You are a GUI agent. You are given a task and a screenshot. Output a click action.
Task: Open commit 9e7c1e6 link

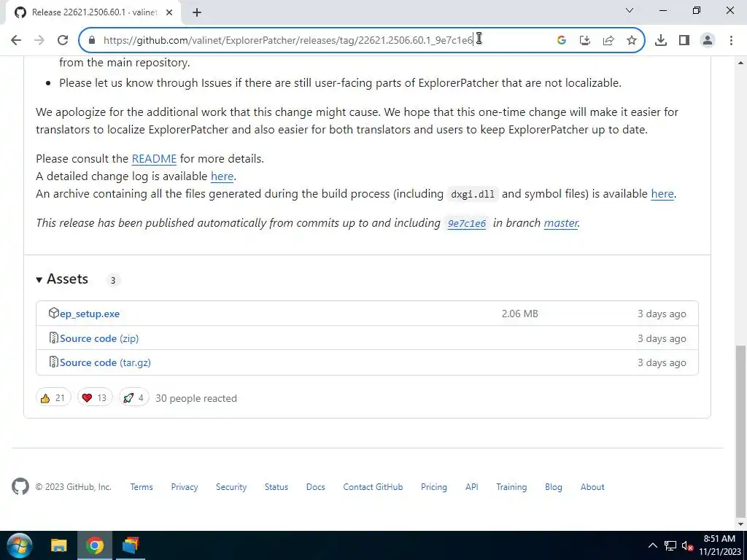[x=467, y=223]
